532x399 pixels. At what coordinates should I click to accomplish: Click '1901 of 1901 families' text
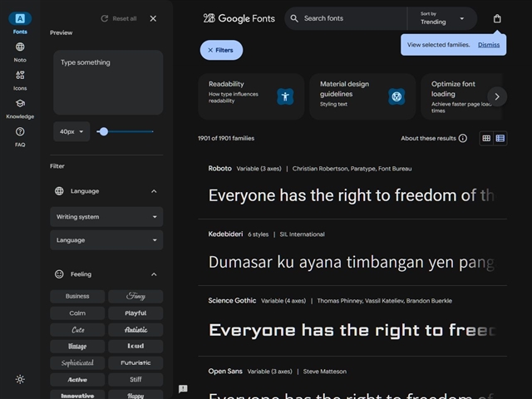226,139
